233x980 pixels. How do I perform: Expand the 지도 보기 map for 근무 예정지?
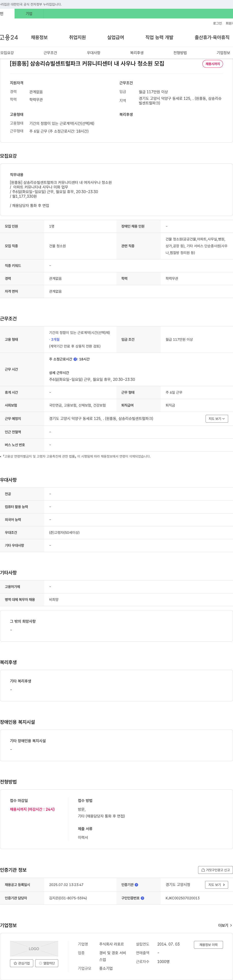click(x=217, y=418)
